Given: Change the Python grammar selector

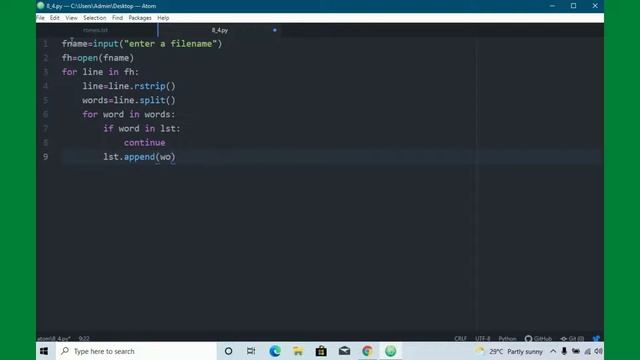Looking at the screenshot, I should click(507, 338).
